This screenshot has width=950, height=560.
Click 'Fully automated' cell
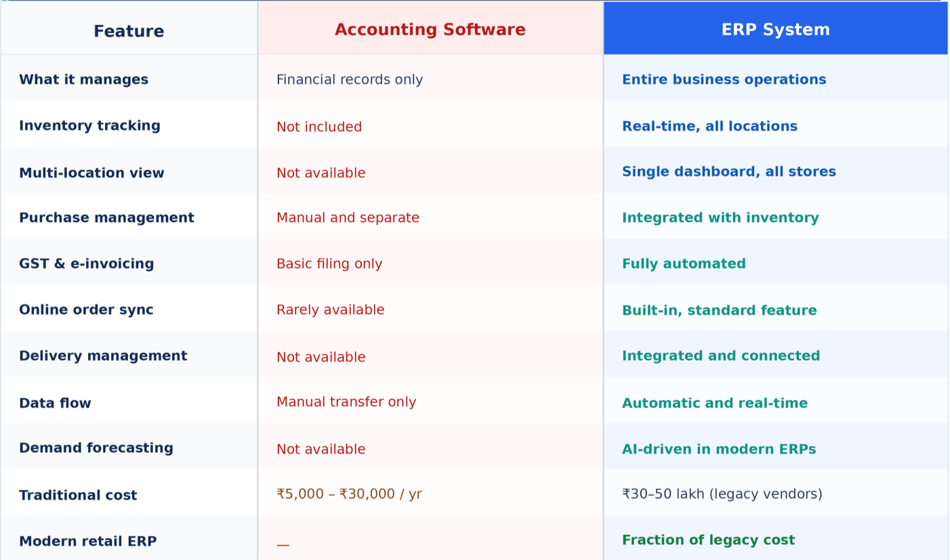point(684,264)
